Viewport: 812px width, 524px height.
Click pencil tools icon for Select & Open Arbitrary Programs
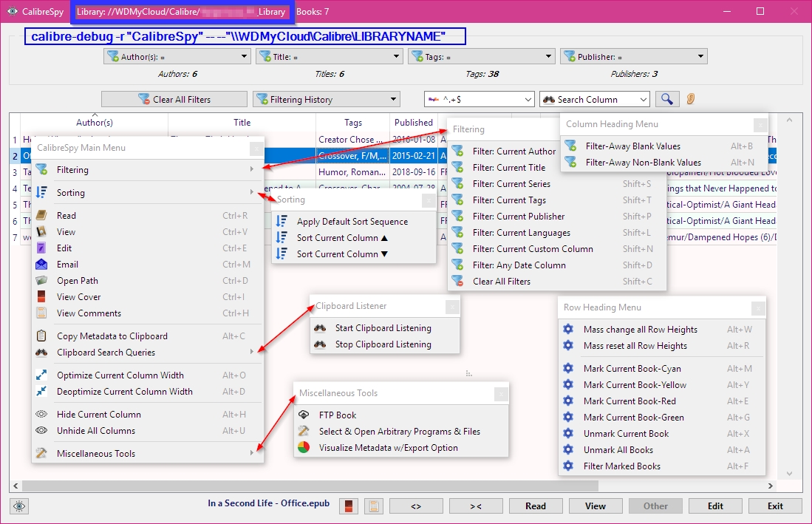(x=304, y=432)
